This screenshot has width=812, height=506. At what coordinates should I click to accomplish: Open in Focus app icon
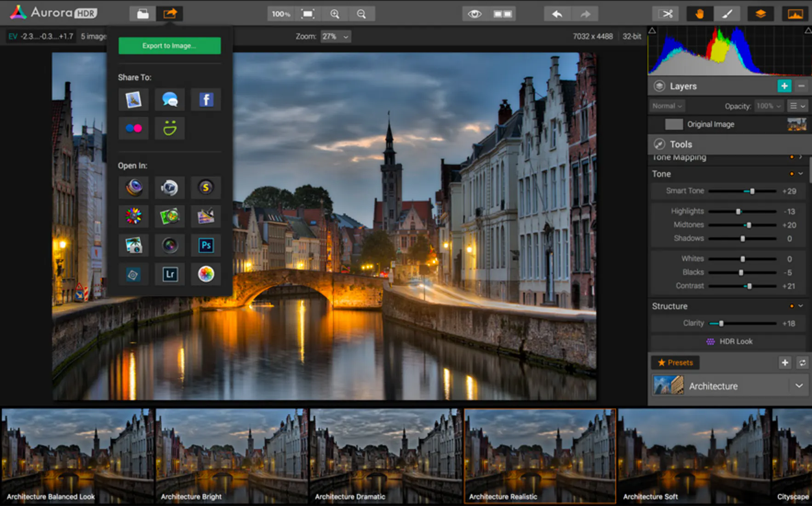pos(170,216)
